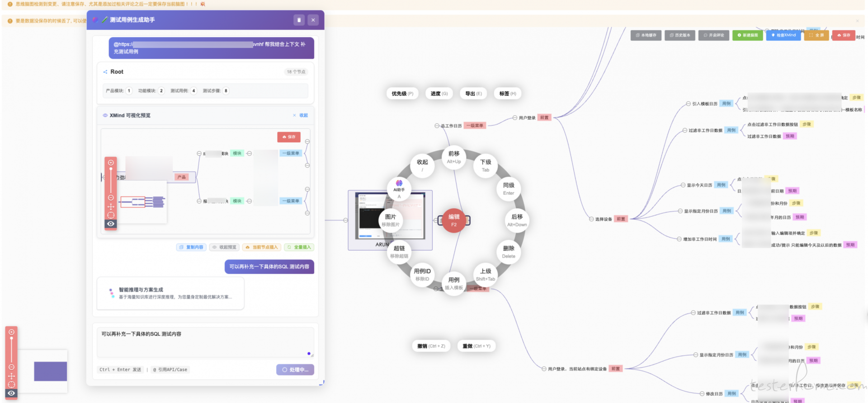The width and height of the screenshot is (868, 403).
Task: Click zoom in on the main canvas navigator
Action: point(12,332)
